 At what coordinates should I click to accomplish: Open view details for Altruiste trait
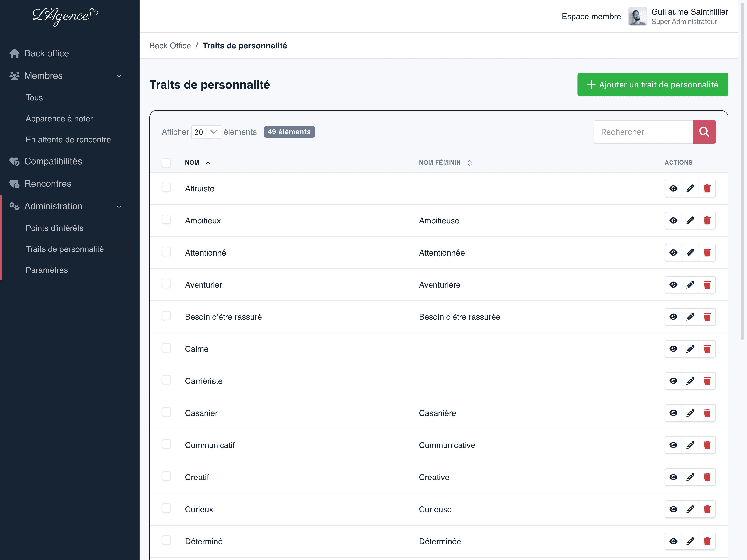[673, 188]
